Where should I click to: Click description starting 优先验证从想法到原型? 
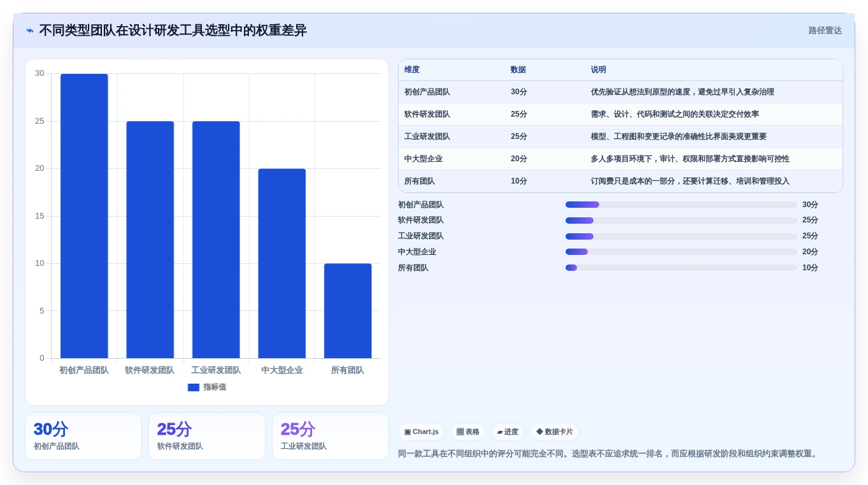pos(683,92)
